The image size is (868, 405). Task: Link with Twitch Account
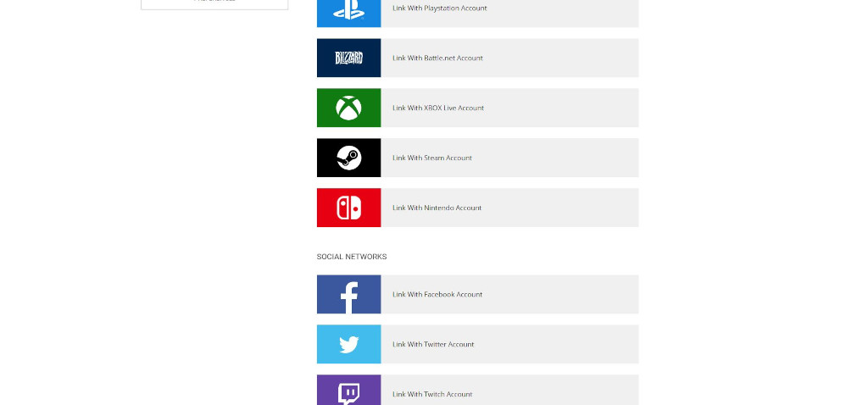[x=478, y=391]
